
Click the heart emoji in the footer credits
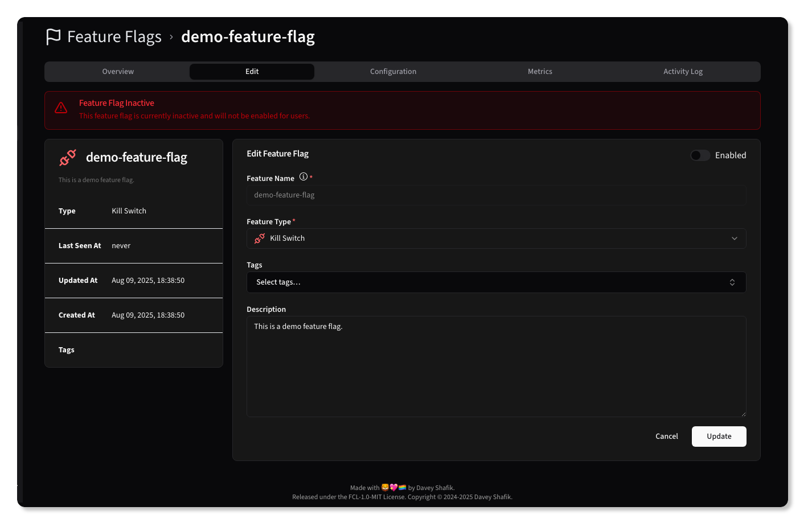point(393,487)
